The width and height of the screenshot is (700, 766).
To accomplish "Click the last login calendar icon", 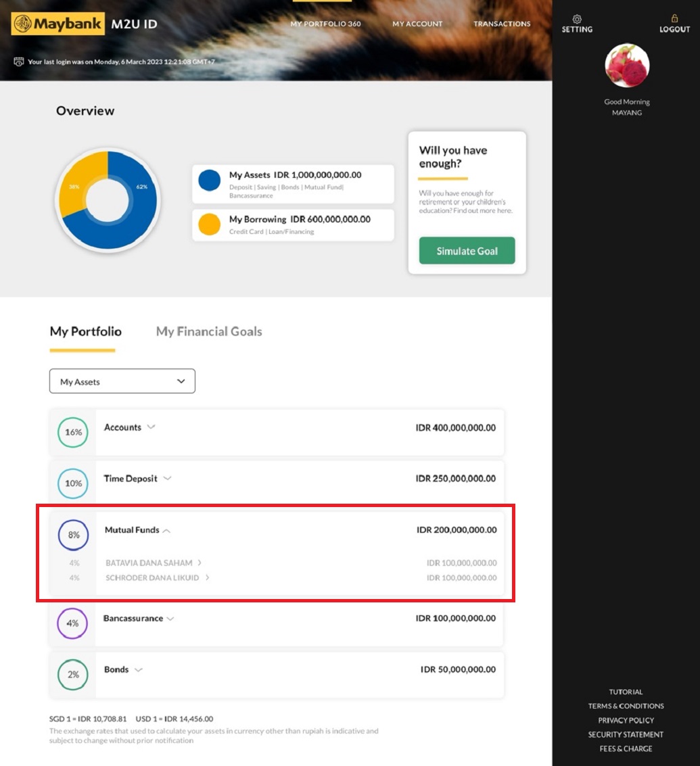I will (18, 62).
